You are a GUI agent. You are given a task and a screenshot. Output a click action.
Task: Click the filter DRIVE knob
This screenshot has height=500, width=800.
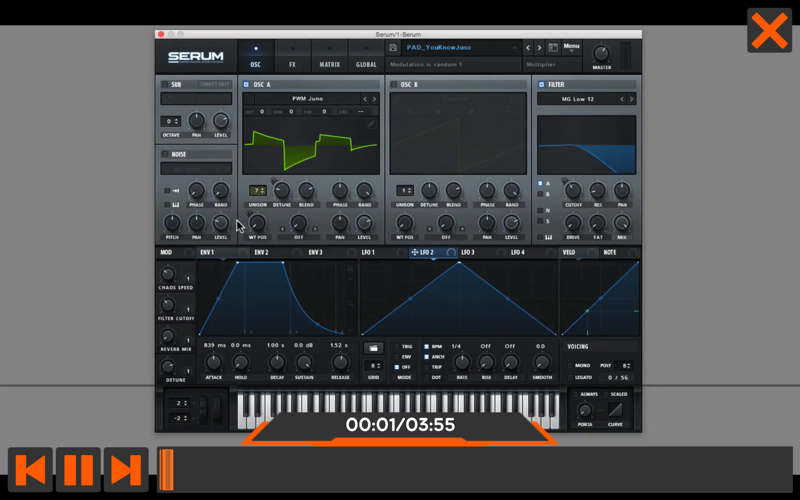point(573,223)
